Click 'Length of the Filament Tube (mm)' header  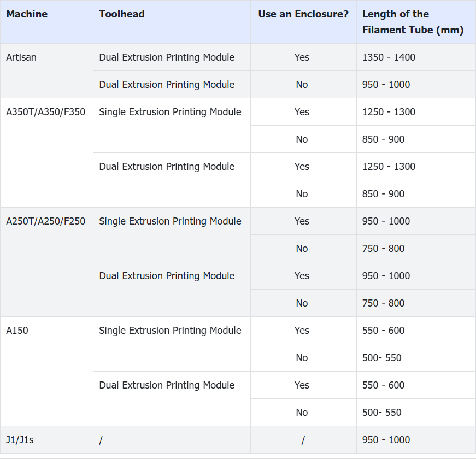(x=413, y=22)
